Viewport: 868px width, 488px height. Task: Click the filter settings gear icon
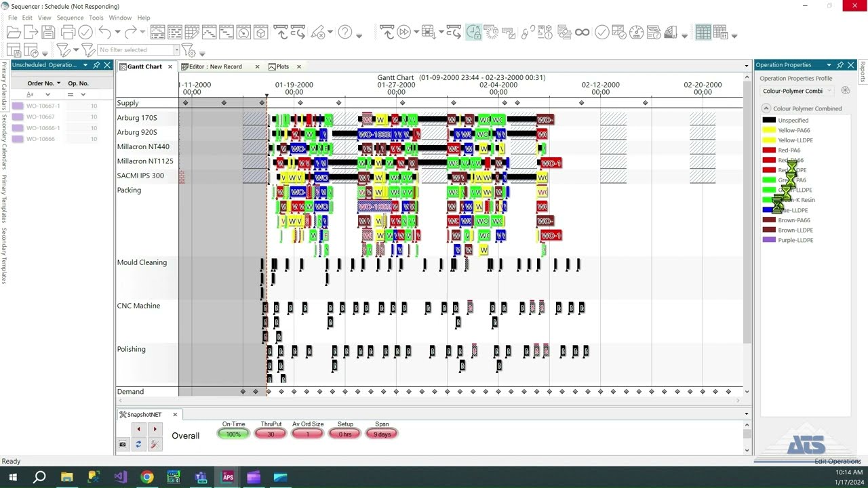click(189, 49)
